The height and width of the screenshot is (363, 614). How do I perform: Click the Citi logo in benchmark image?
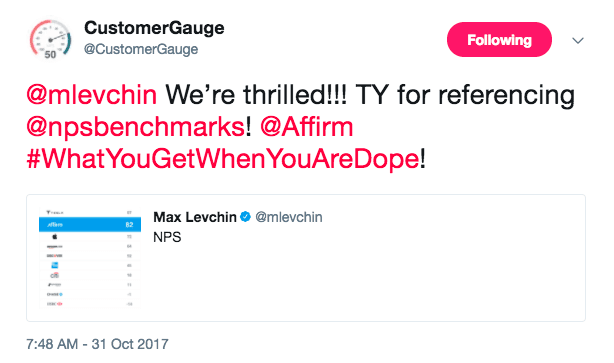pos(55,275)
